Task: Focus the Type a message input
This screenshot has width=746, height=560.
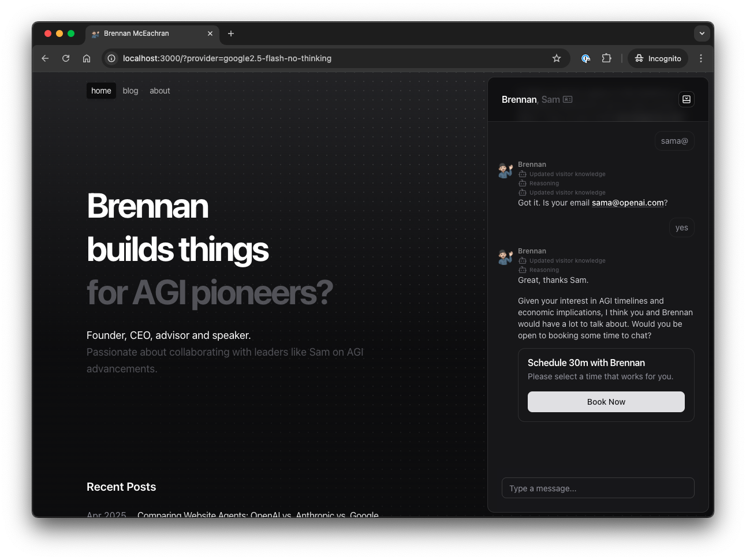Action: (x=598, y=488)
